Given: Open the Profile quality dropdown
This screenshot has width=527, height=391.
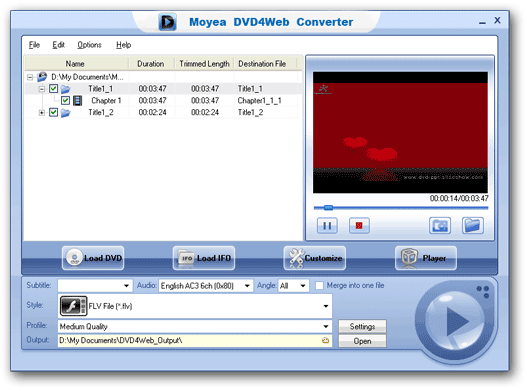Looking at the screenshot, I should tap(326, 326).
